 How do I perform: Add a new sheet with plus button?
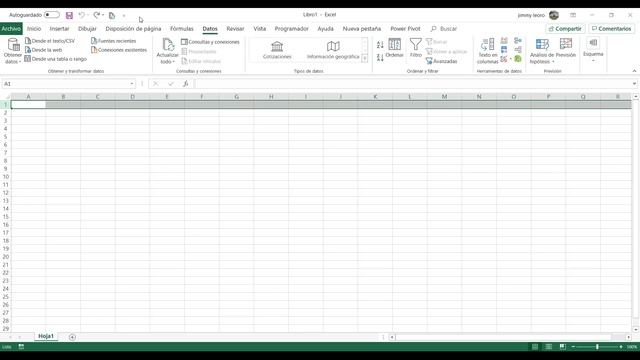tap(72, 337)
